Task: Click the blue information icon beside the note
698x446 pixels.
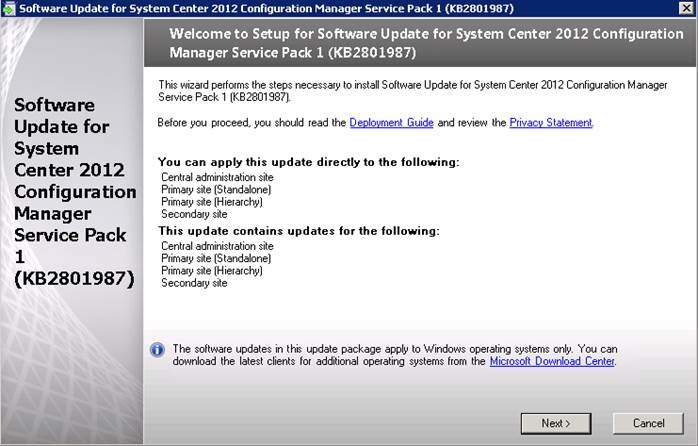Action: coord(157,350)
